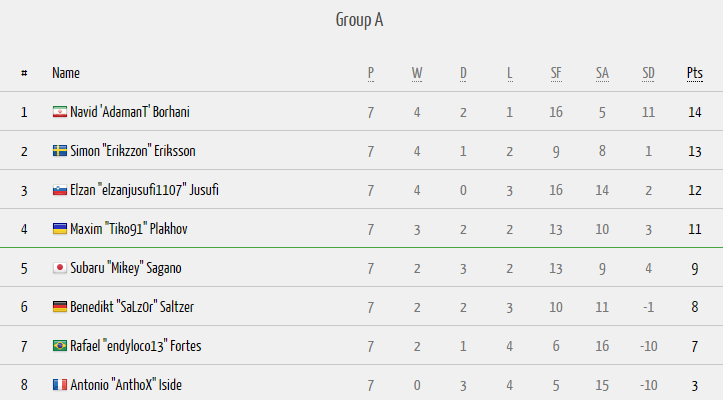
Task: Open Simon "Erikzzon" Eriksson's player page
Action: [x=133, y=151]
